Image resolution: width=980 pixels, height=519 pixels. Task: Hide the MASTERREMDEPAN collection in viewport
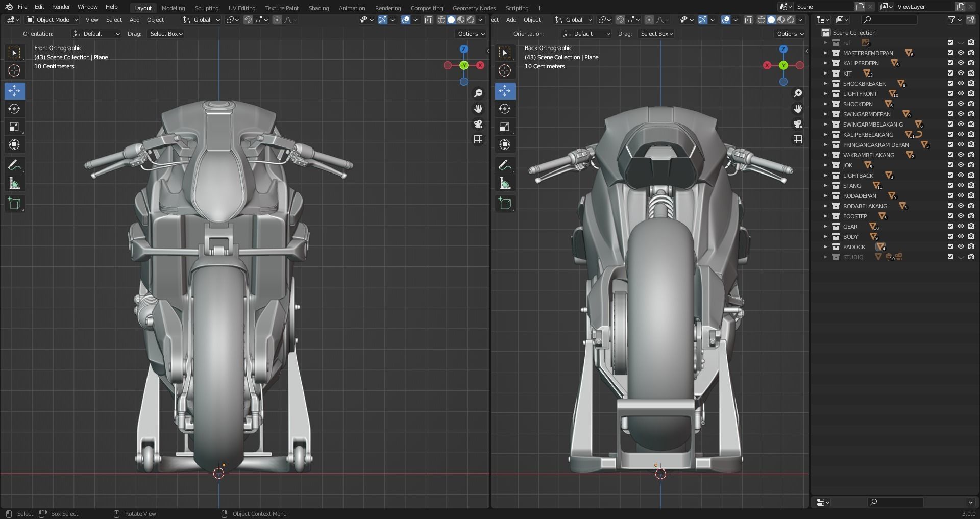pyautogui.click(x=961, y=53)
